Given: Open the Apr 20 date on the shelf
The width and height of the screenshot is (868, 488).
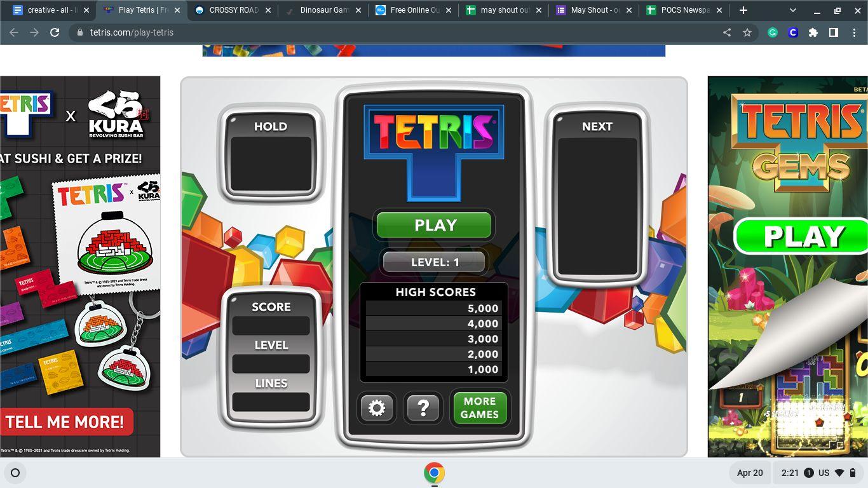Looking at the screenshot, I should [750, 473].
